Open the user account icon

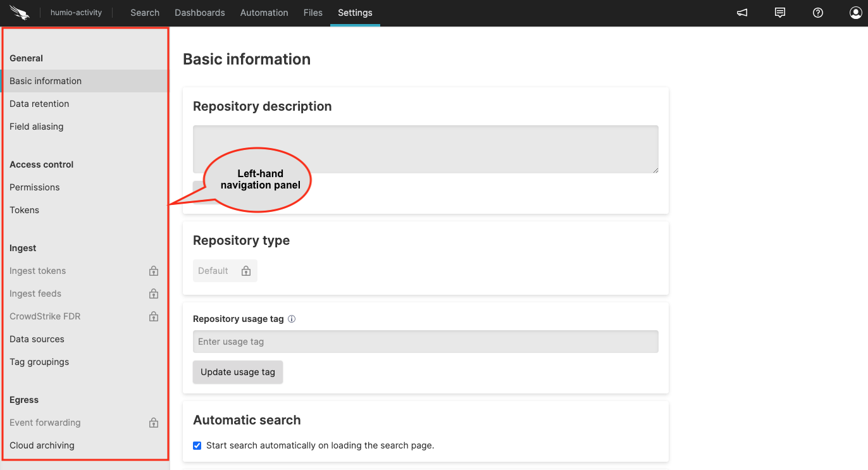pos(855,13)
